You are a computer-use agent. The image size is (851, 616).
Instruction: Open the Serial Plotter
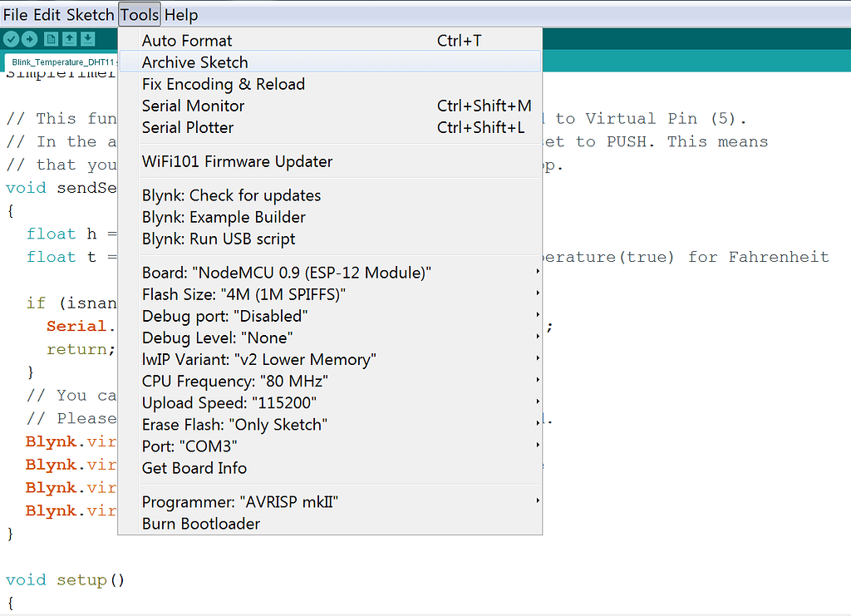188,128
